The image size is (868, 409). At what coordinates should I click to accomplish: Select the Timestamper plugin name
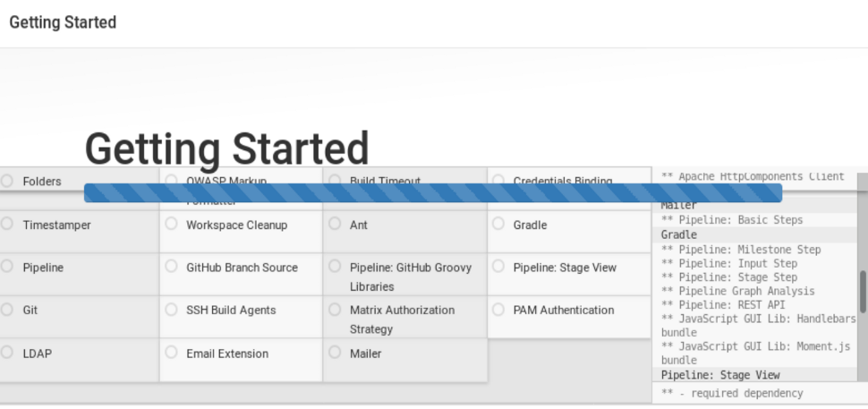(x=57, y=226)
